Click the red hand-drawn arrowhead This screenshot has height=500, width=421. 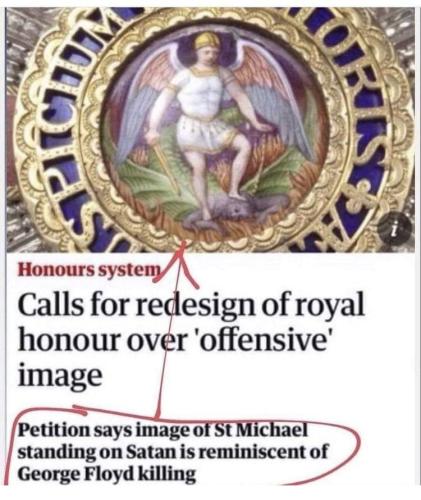coord(182,264)
